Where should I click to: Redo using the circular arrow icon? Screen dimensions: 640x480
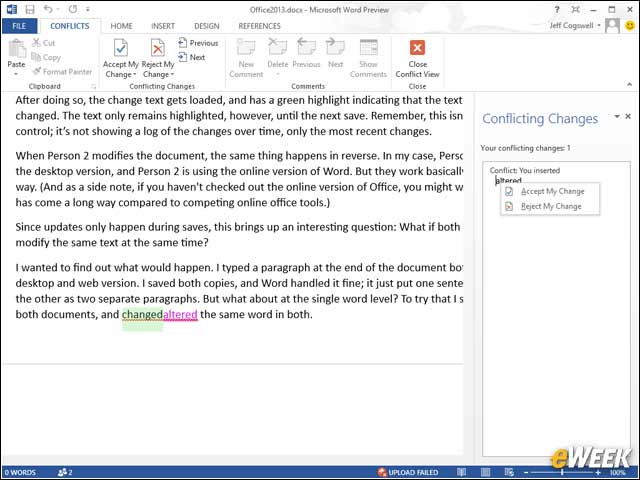click(73, 9)
